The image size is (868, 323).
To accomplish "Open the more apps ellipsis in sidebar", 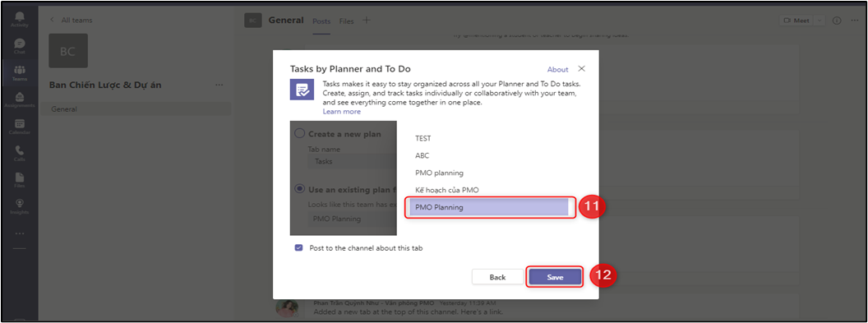I will (x=20, y=233).
